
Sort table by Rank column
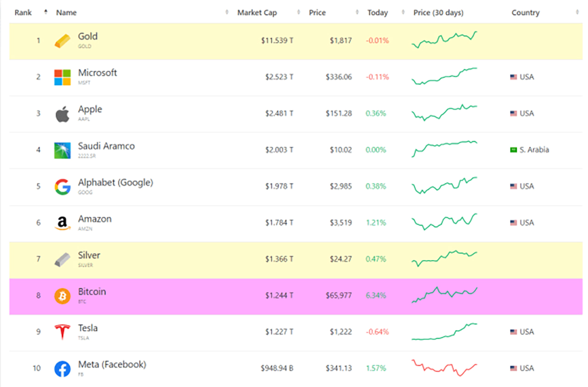[x=23, y=12]
